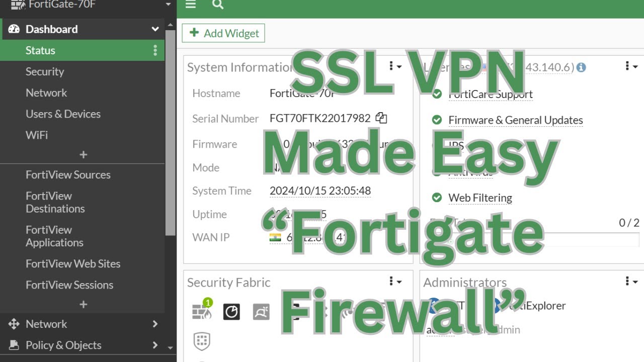
Task: Open the search magnifier in top bar
Action: point(217,5)
